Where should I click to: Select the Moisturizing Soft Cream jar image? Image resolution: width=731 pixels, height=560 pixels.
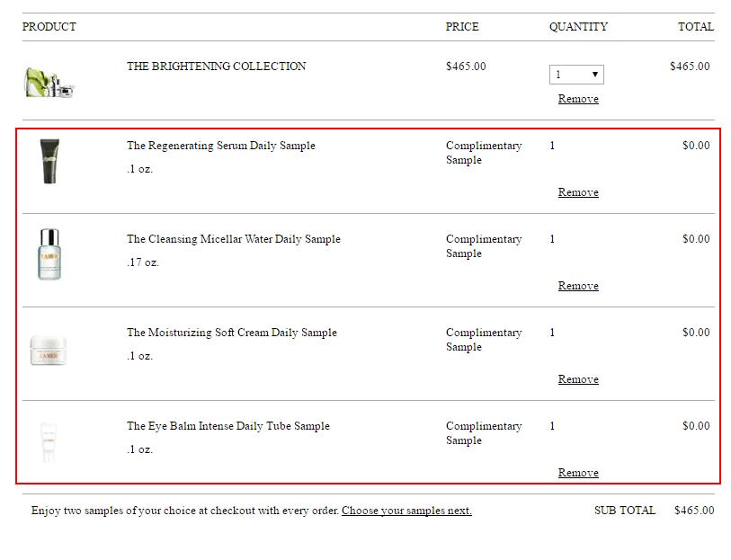click(49, 350)
